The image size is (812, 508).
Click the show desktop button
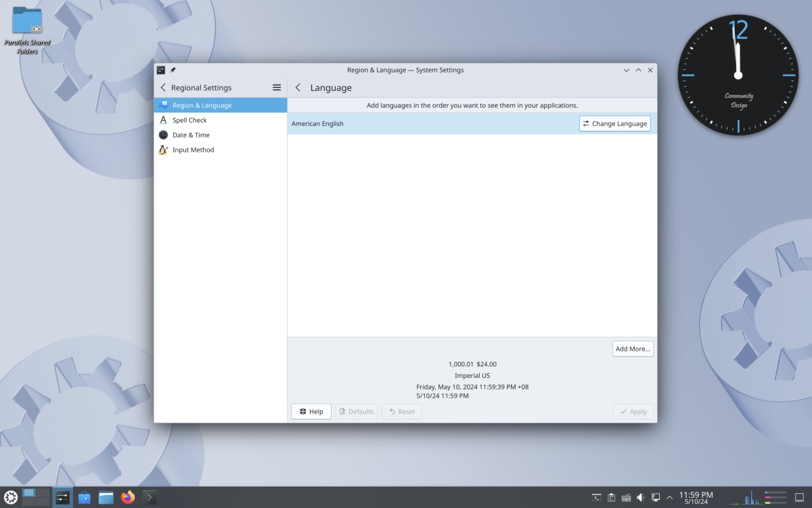click(799, 498)
